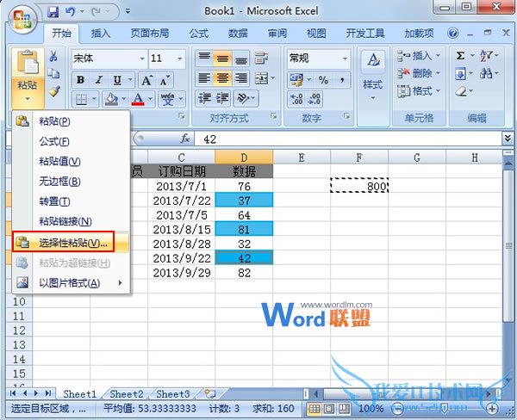The width and height of the screenshot is (517, 420).
Task: Increase font size with large A
Action: pos(146,80)
